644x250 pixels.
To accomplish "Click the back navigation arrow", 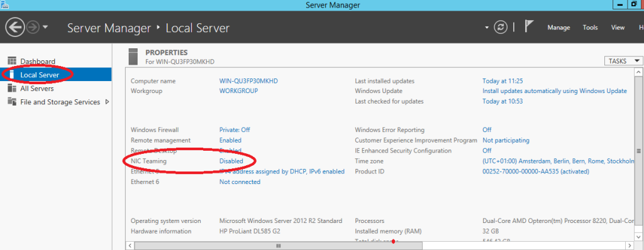I will [x=15, y=28].
